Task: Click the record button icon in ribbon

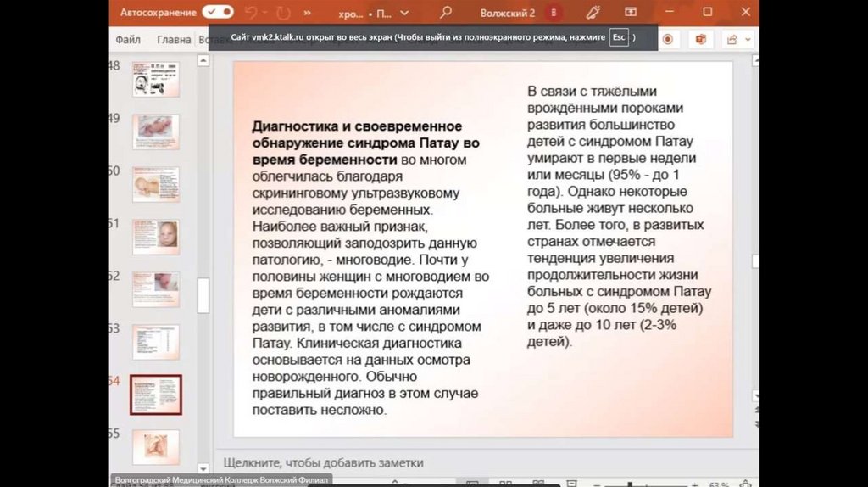Action: pyautogui.click(x=668, y=40)
